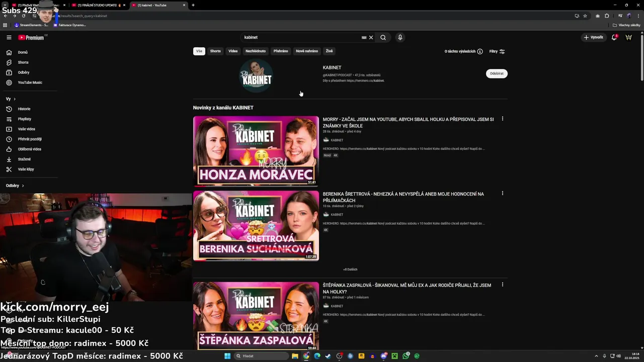
Task: Go to Domů in the sidebar
Action: 23,52
